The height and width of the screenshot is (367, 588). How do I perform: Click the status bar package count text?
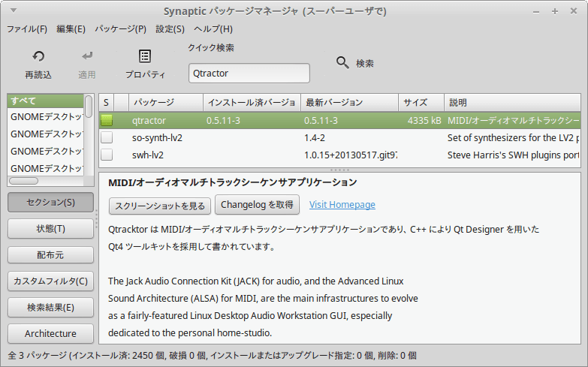pyautogui.click(x=213, y=356)
